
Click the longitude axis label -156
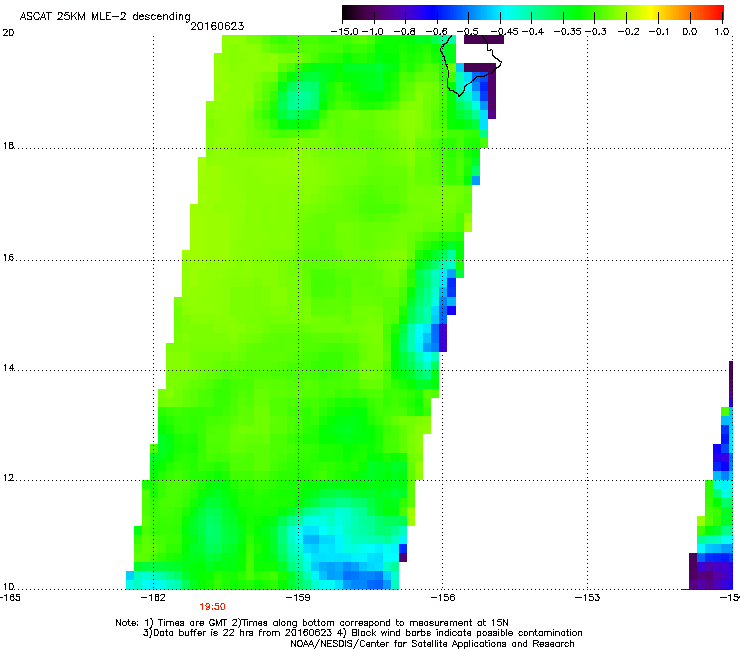443,598
